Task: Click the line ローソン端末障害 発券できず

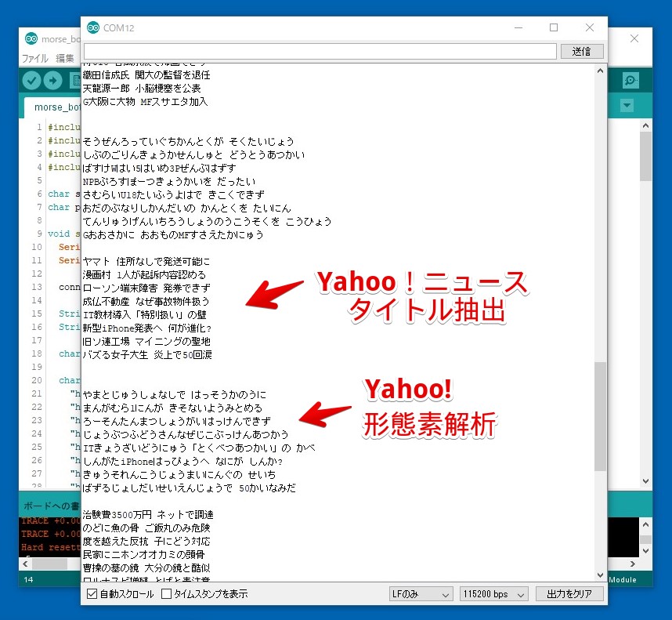Action: point(146,288)
